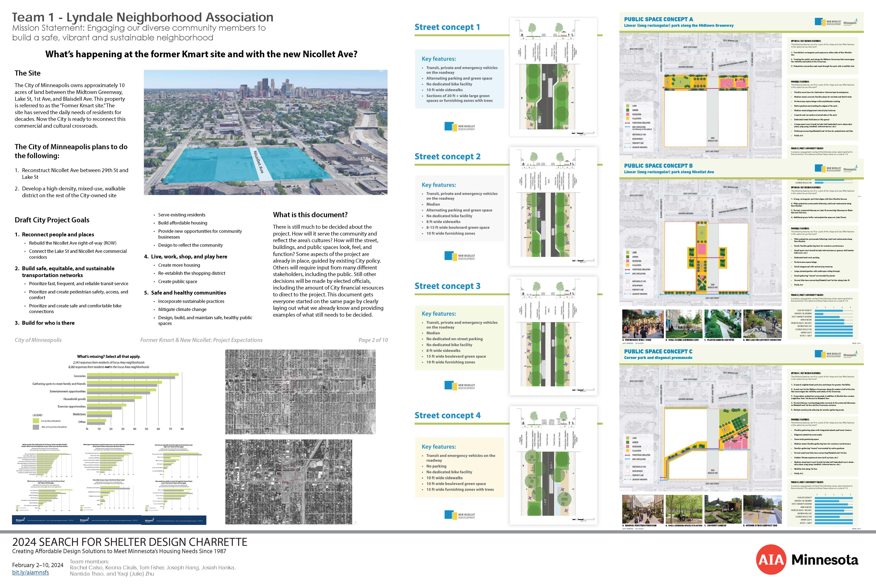Click New Nicollet Redevelopment logo under Street concept 3
876x588 pixels.
click(x=460, y=386)
